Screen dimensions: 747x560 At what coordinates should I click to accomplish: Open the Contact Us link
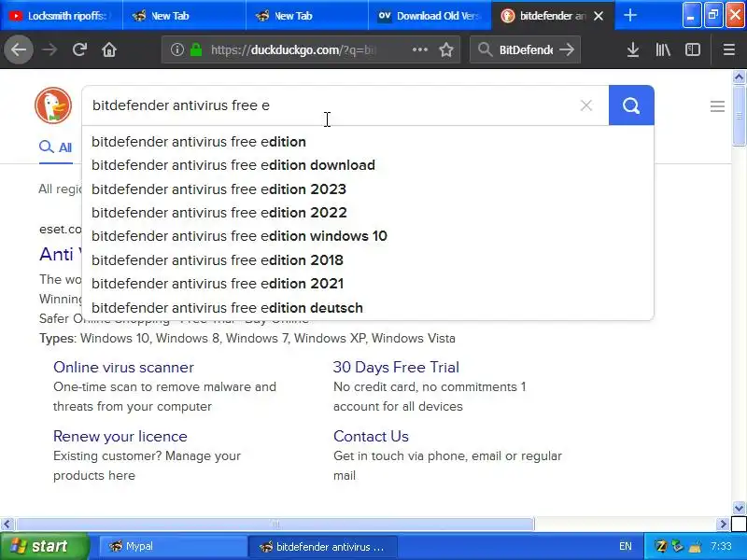pos(371,436)
